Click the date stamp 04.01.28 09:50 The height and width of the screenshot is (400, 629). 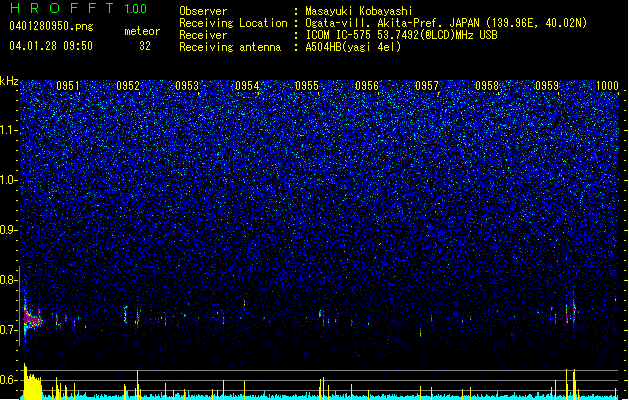(51, 46)
